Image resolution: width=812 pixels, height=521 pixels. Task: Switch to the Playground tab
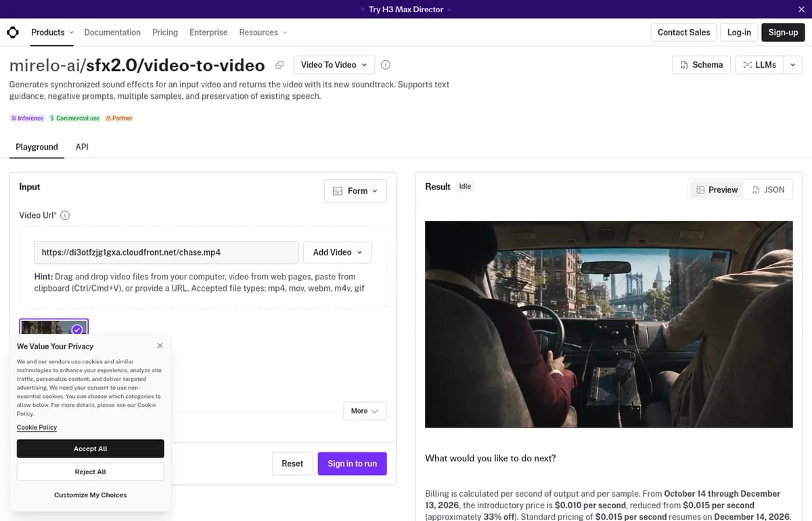(37, 147)
